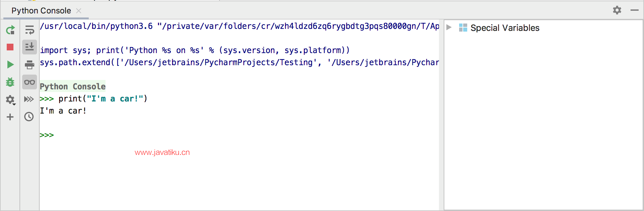The width and height of the screenshot is (644, 211).
Task: Toggle soft-wrap for console output
Action: [x=30, y=30]
